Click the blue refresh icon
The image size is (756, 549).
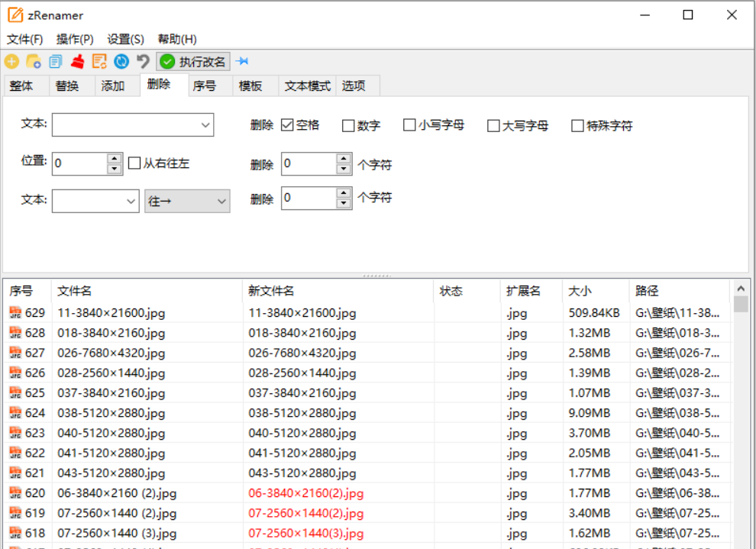click(121, 62)
